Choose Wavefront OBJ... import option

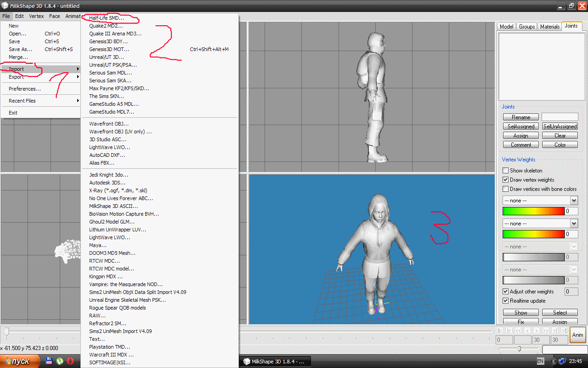coord(159,124)
